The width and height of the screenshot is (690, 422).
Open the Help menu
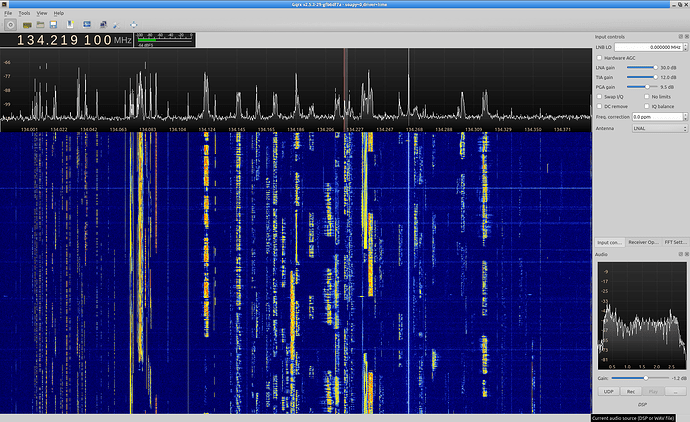point(59,13)
